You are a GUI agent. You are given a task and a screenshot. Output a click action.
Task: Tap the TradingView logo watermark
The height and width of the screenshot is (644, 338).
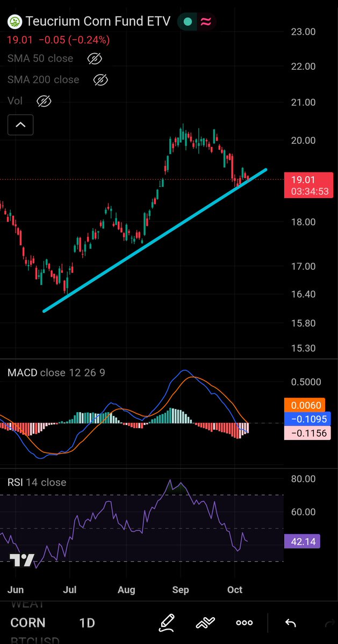tap(22, 560)
